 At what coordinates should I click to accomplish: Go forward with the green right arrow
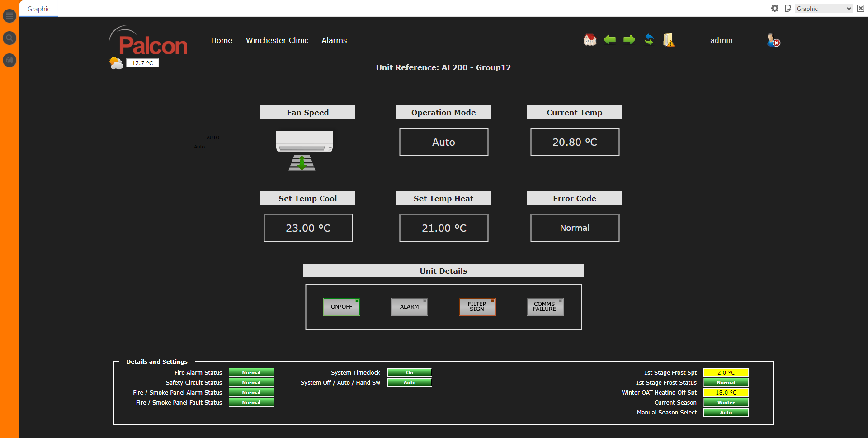[629, 40]
